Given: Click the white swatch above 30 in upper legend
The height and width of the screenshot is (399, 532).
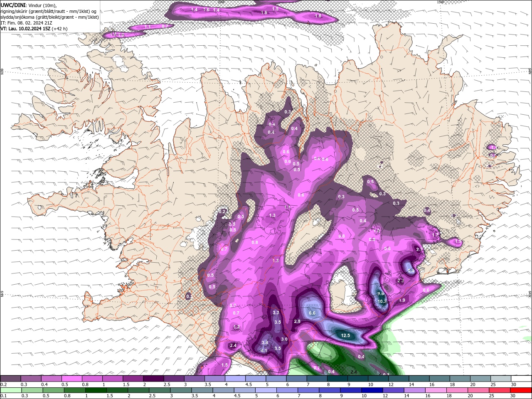Looking at the screenshot, I should pyautogui.click(x=522, y=379).
